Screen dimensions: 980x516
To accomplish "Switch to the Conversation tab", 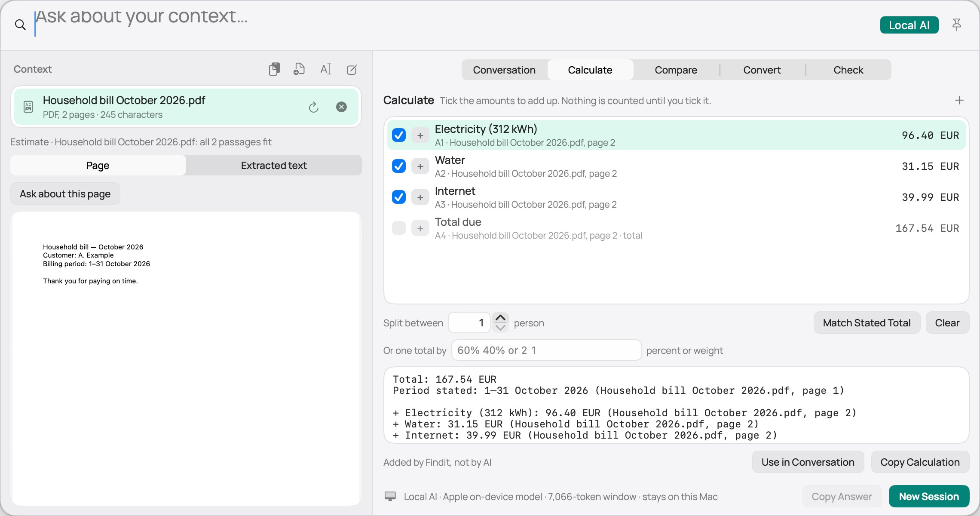I will pyautogui.click(x=504, y=70).
